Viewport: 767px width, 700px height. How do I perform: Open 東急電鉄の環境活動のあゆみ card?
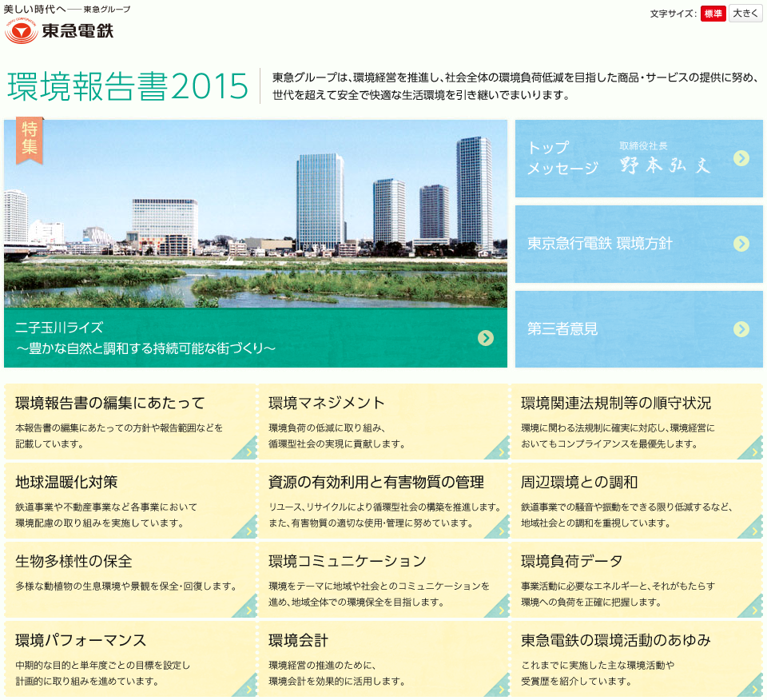click(x=637, y=659)
